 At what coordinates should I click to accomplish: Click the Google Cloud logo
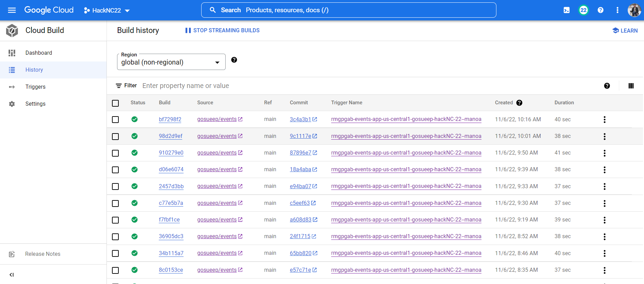tap(49, 10)
